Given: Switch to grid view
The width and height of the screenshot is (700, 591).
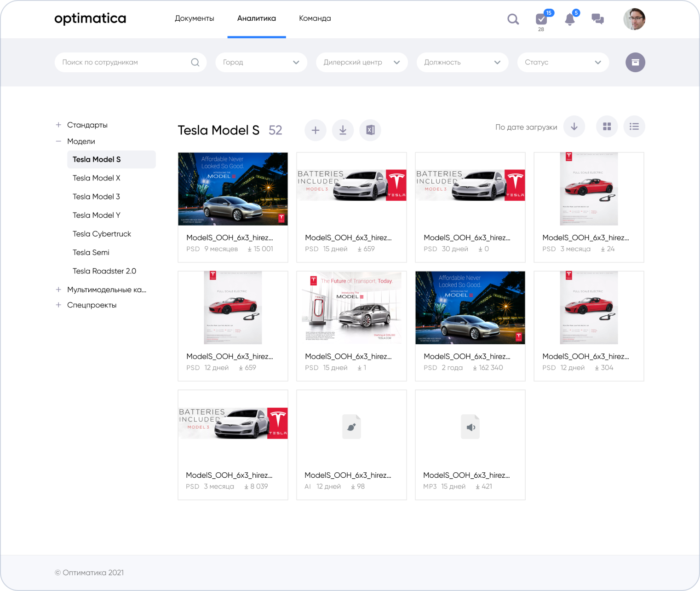Looking at the screenshot, I should [x=607, y=127].
